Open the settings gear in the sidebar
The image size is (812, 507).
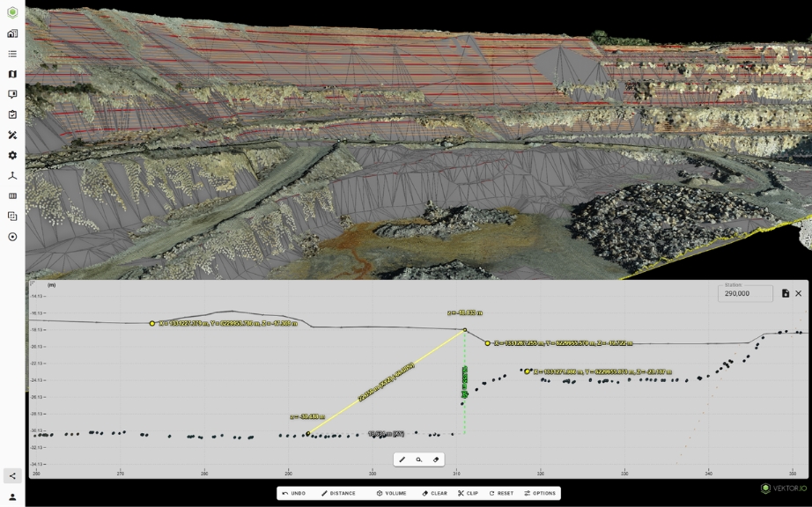tap(12, 155)
